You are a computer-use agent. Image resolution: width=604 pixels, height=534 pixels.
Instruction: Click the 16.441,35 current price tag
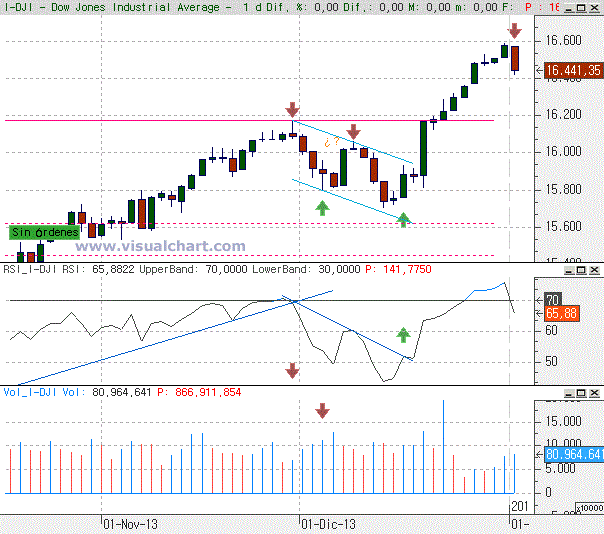pyautogui.click(x=573, y=71)
